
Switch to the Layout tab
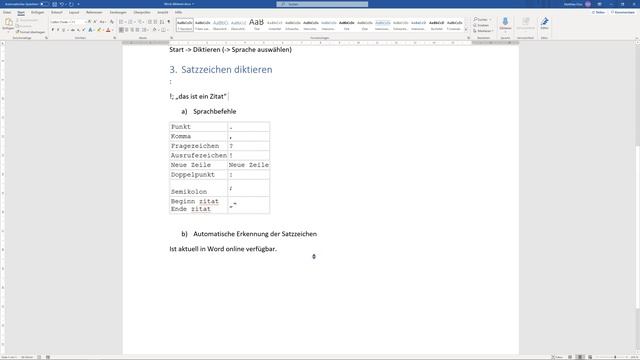point(74,12)
